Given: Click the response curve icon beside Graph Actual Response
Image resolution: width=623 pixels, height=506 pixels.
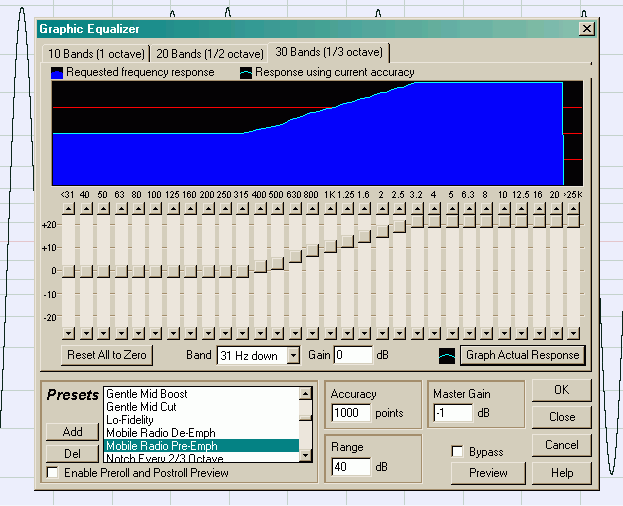Looking at the screenshot, I should pos(447,356).
